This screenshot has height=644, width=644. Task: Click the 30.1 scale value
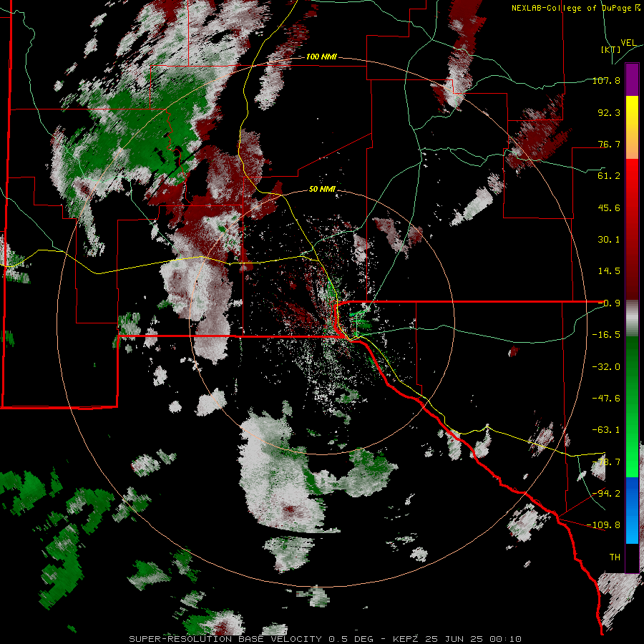tap(609, 240)
